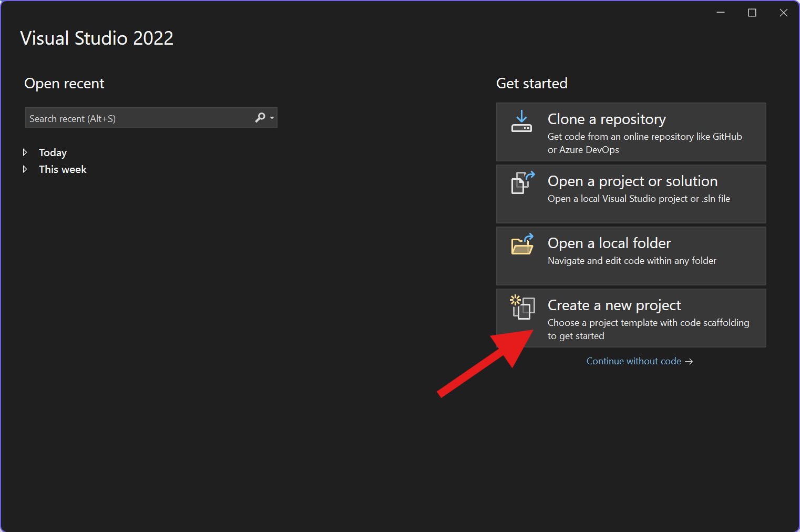The height and width of the screenshot is (532, 800).
Task: Select the This week recent group label
Action: click(x=63, y=169)
